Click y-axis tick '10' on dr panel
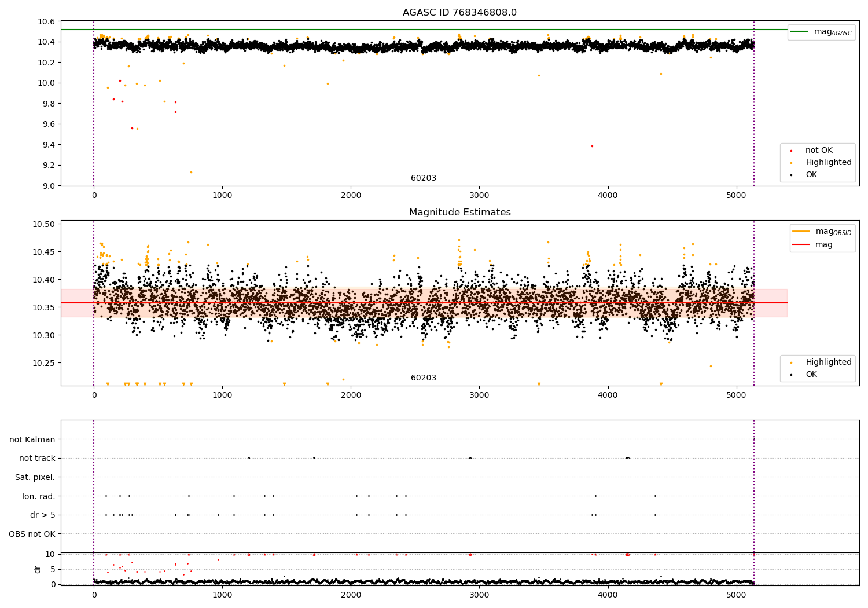 click(x=50, y=554)
